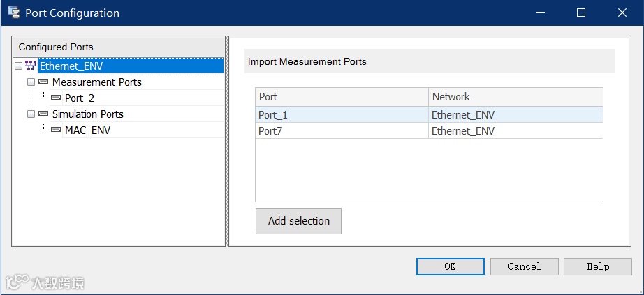This screenshot has width=644, height=295.
Task: Select the Port7 row in the import list
Action: point(342,130)
